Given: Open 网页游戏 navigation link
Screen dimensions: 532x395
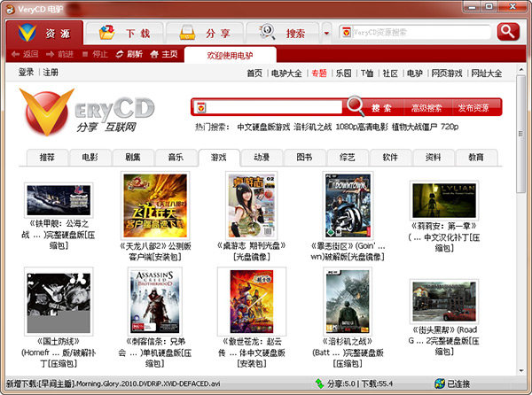Looking at the screenshot, I should coord(447,74).
